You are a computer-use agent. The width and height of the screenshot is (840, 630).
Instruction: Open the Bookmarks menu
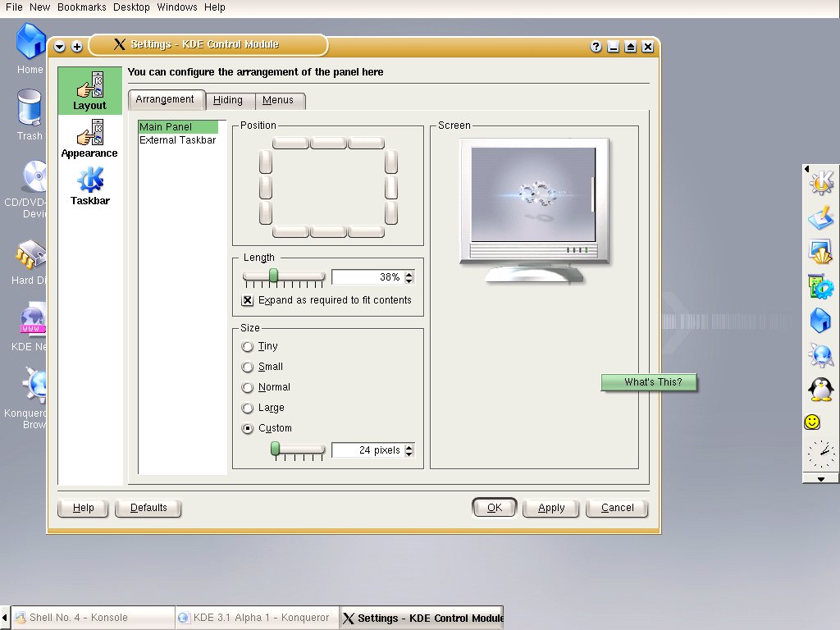point(82,7)
